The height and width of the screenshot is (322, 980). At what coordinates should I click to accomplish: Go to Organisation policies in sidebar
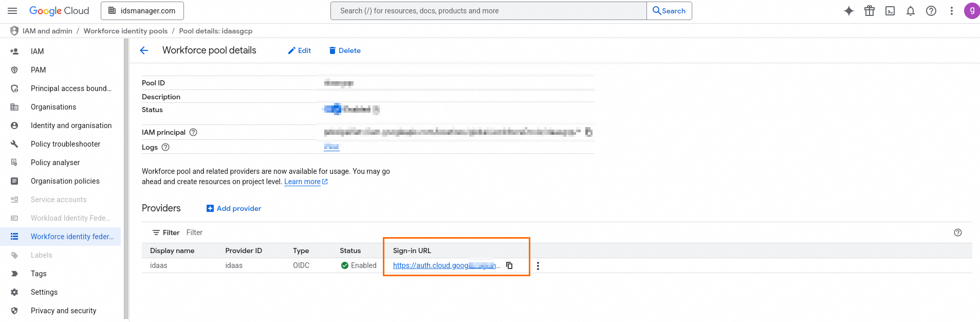pos(65,181)
